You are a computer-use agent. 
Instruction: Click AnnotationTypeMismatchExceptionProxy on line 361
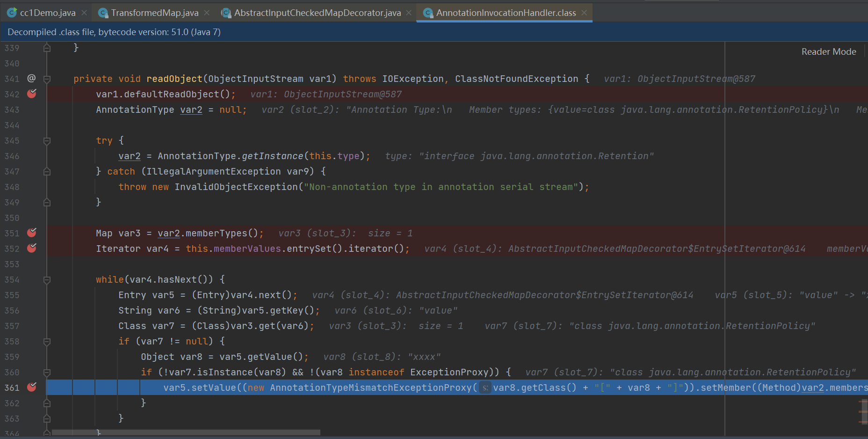click(x=371, y=388)
